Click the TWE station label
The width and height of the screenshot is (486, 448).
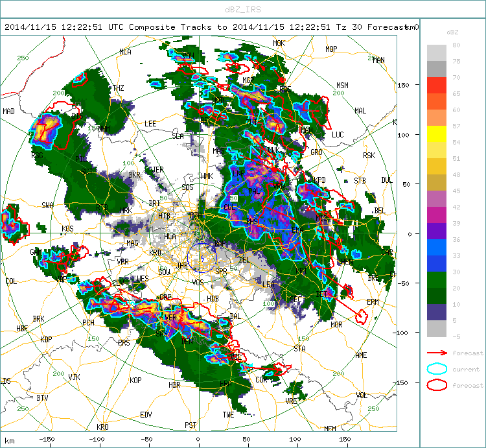(228, 415)
